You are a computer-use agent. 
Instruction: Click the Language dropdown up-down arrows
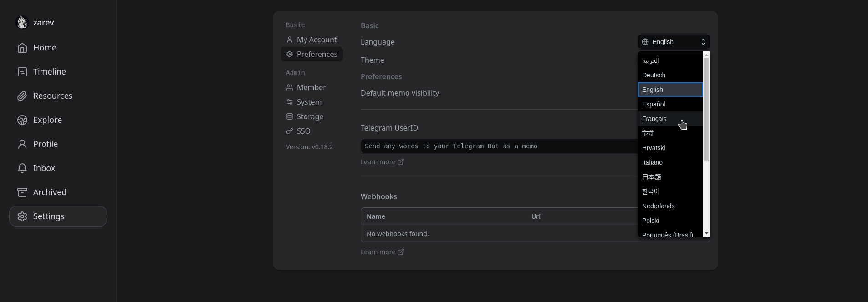pyautogui.click(x=703, y=42)
